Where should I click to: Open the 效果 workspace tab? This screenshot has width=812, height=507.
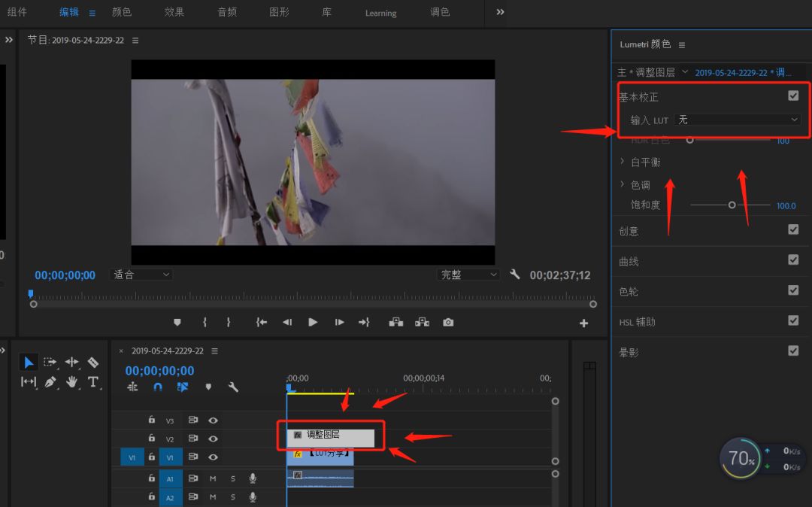click(x=174, y=12)
